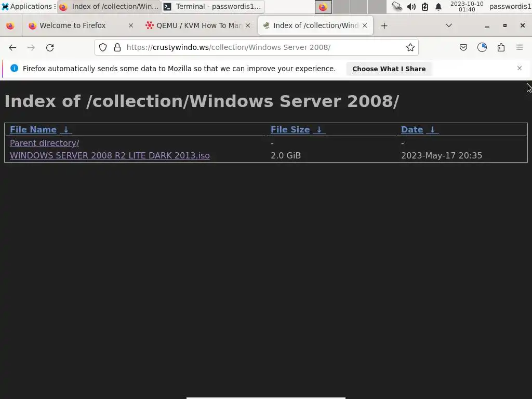Bookmark this page with the star
Viewport: 532px width, 399px height.
click(410, 47)
